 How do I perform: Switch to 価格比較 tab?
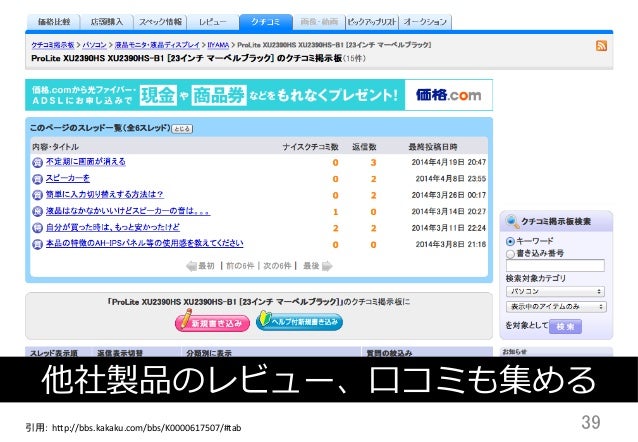tap(53, 22)
